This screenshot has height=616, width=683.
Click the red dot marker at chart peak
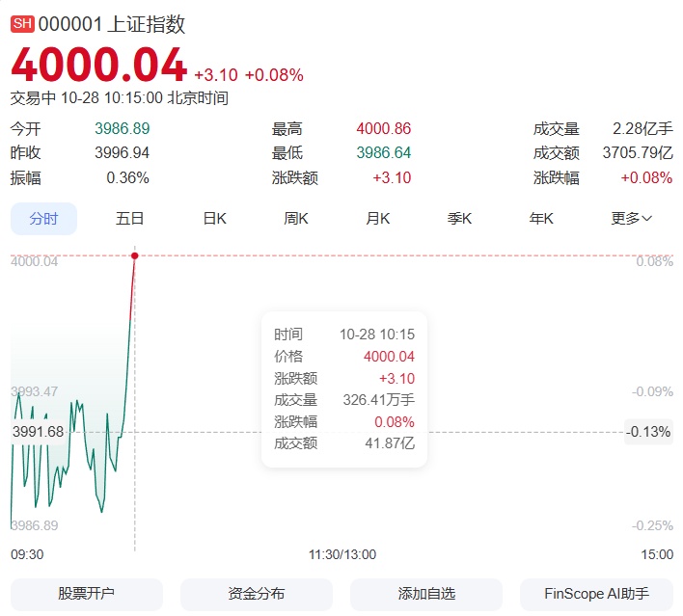coord(134,255)
